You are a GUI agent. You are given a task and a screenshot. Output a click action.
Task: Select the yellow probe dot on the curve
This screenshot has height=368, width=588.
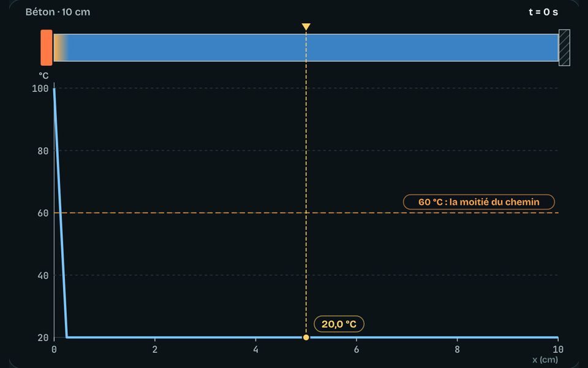point(306,337)
